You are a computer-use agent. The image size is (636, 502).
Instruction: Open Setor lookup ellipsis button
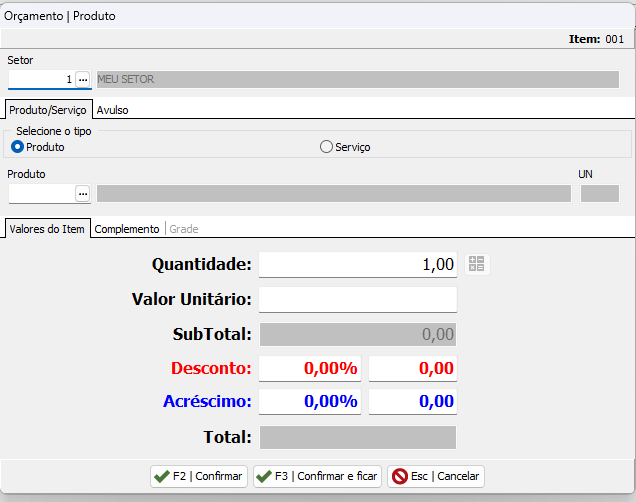pos(83,79)
